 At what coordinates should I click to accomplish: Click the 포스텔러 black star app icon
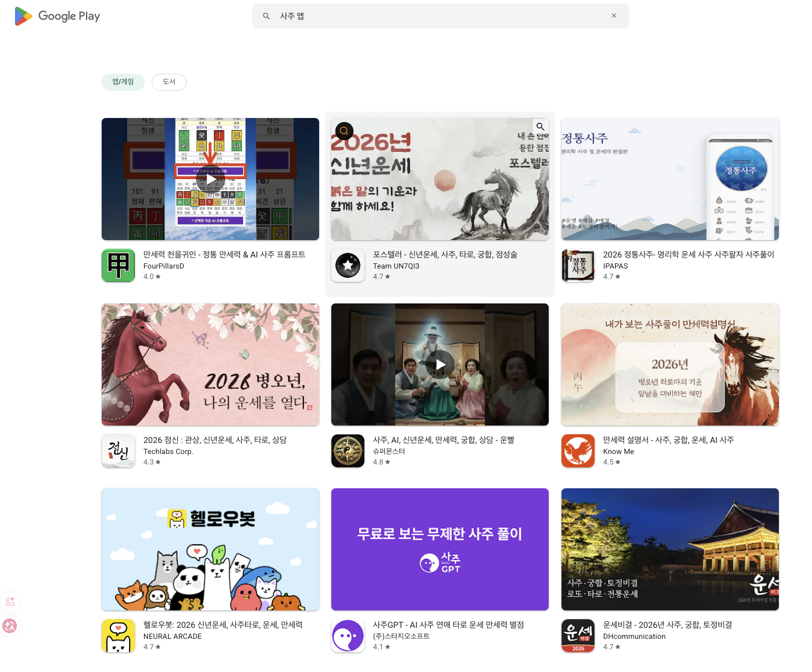[348, 266]
